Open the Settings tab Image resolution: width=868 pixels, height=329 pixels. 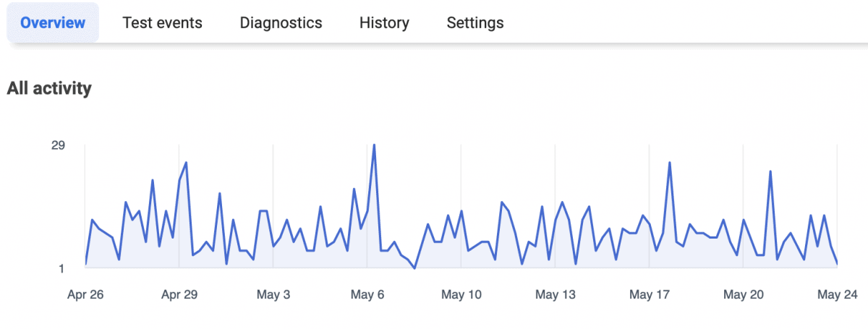tap(475, 22)
